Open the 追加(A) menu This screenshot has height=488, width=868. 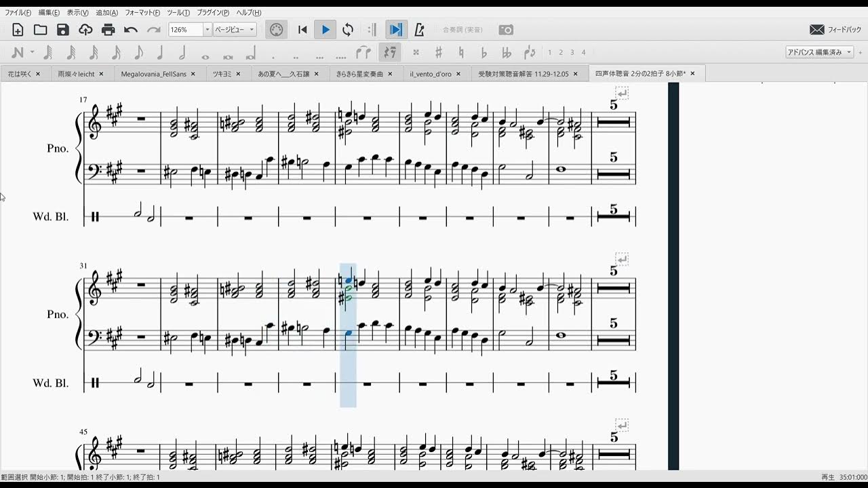[x=107, y=13]
